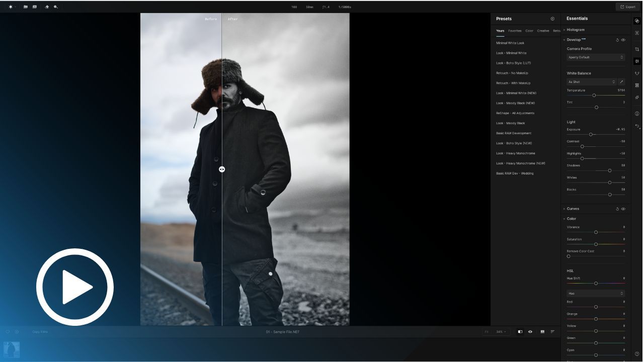This screenshot has width=644, height=362.
Task: Click the Saturation slider handle
Action: [596, 244]
